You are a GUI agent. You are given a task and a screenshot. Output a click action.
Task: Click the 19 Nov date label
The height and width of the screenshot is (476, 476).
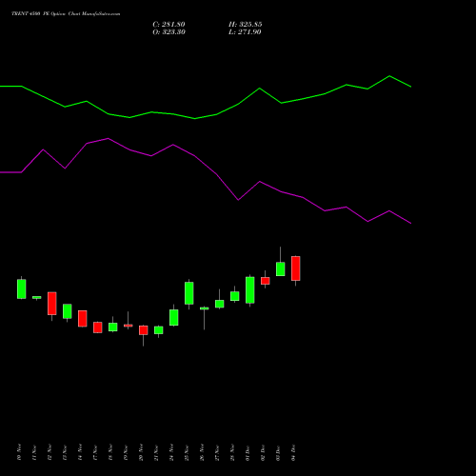tap(126, 452)
